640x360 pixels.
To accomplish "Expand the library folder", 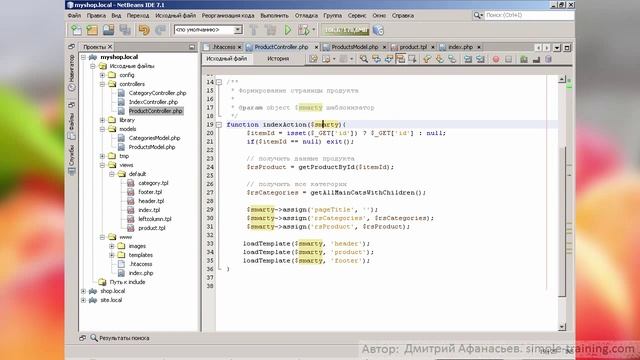I will coord(102,120).
